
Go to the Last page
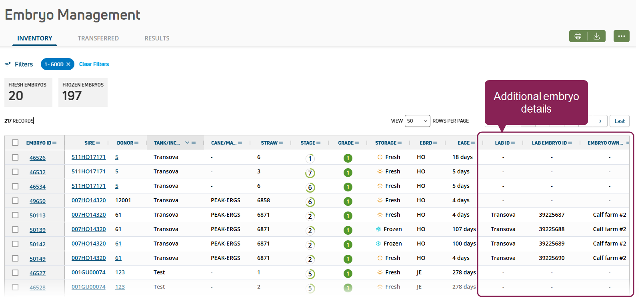pos(619,121)
